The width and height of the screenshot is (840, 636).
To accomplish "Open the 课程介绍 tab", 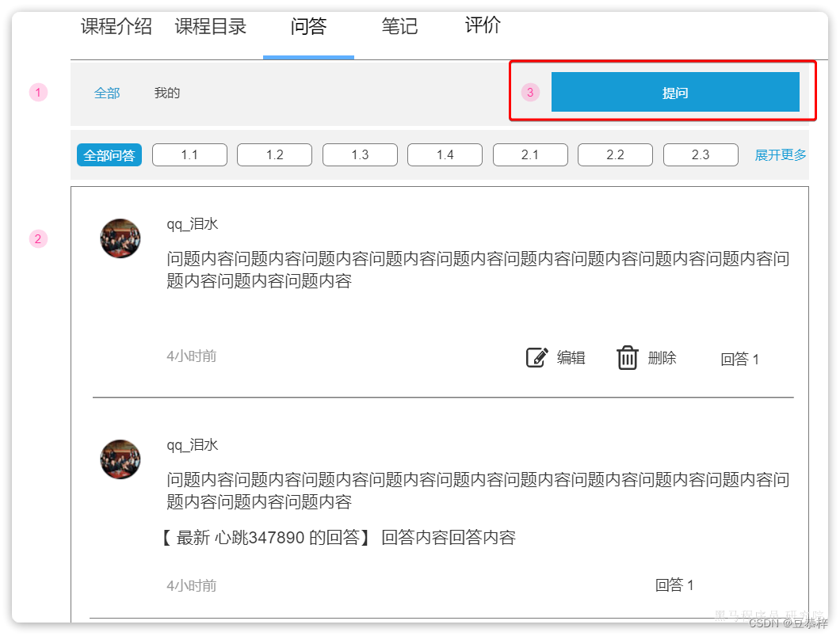I will pos(116,26).
